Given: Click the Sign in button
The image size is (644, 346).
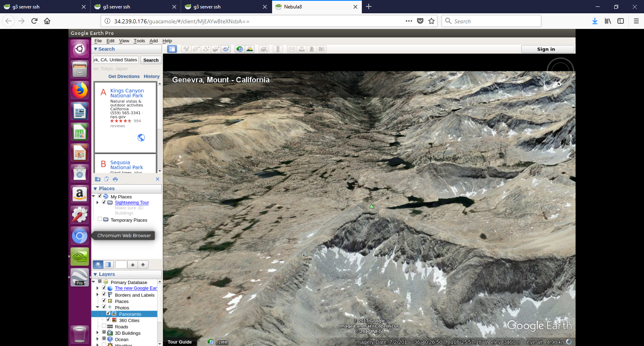Looking at the screenshot, I should (x=548, y=49).
